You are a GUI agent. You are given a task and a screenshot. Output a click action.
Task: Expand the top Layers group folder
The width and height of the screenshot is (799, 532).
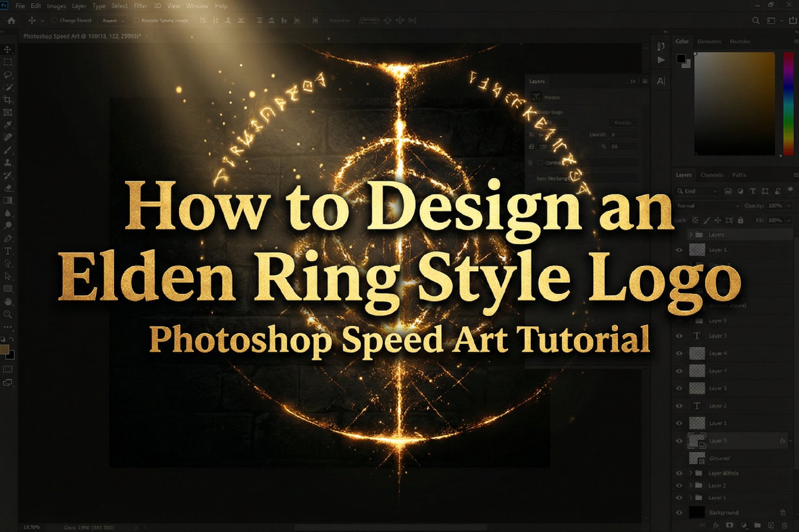coord(691,234)
